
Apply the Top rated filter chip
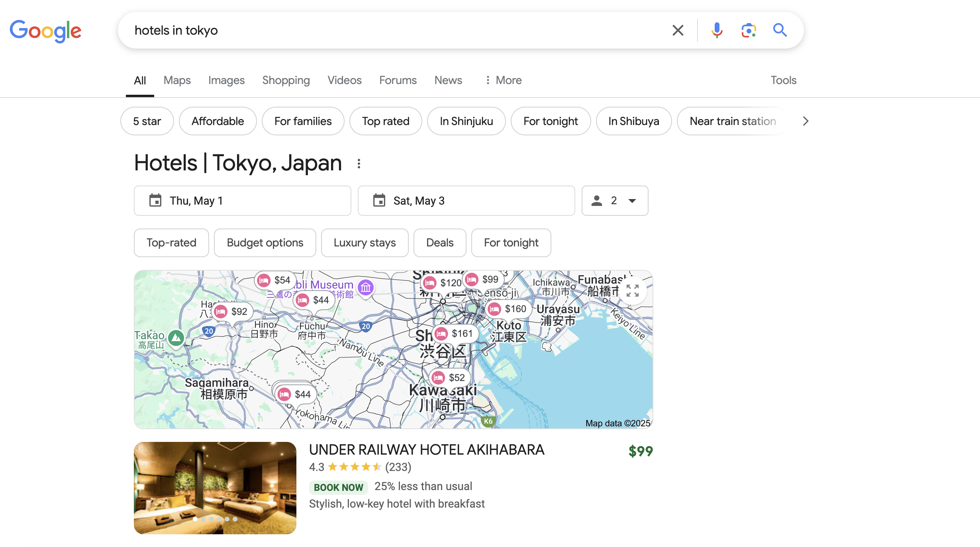click(x=386, y=121)
